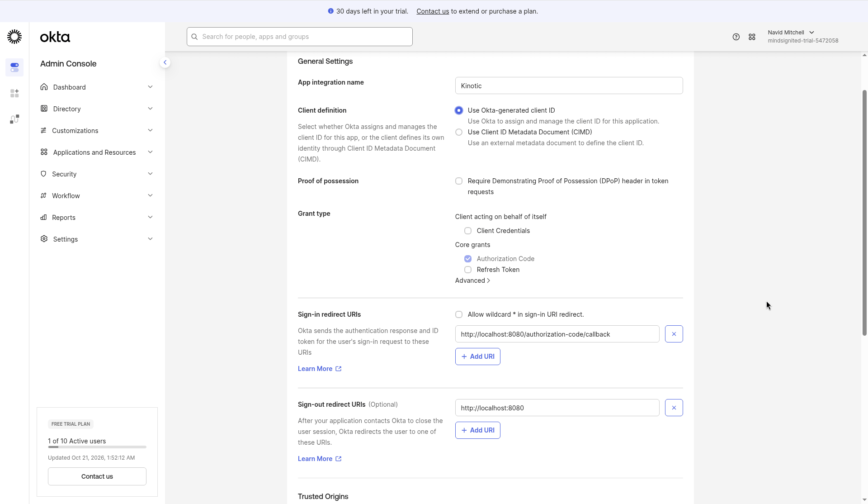Expand the Applications and Resources chevron
Viewport: 868px width, 504px height.
150,152
